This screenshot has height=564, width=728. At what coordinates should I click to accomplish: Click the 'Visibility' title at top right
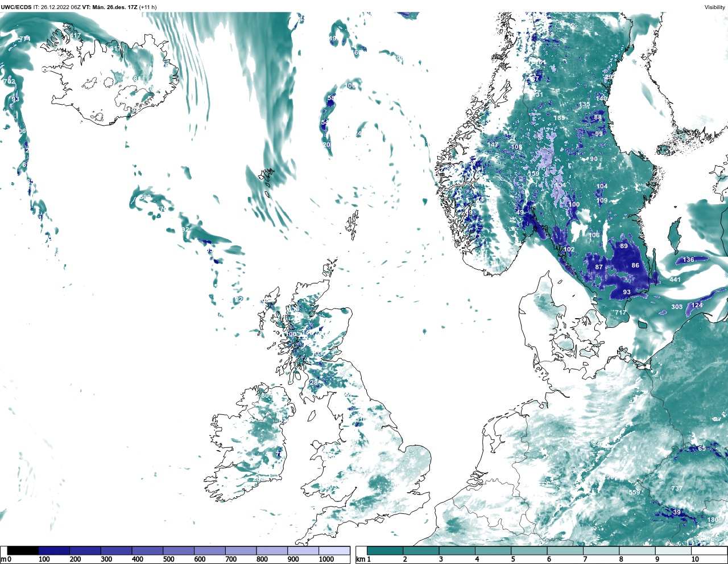(x=715, y=7)
